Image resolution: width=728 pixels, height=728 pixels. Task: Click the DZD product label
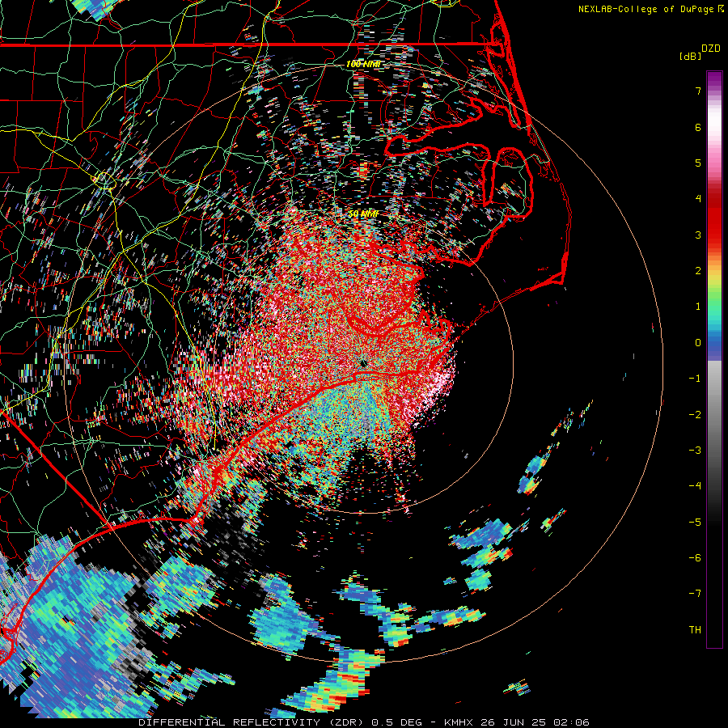711,49
